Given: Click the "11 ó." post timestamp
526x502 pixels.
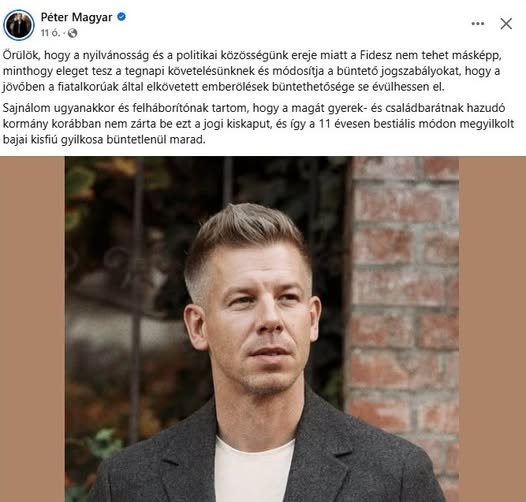Looking at the screenshot, I should (x=50, y=33).
